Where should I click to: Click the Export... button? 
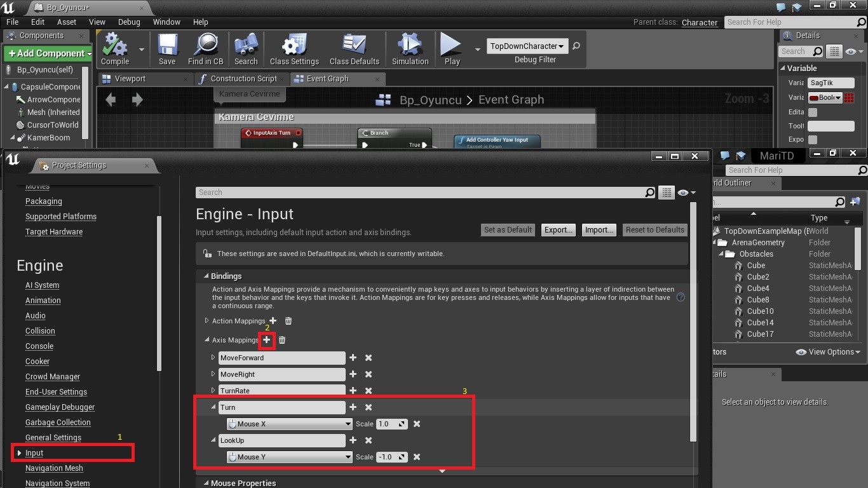559,230
